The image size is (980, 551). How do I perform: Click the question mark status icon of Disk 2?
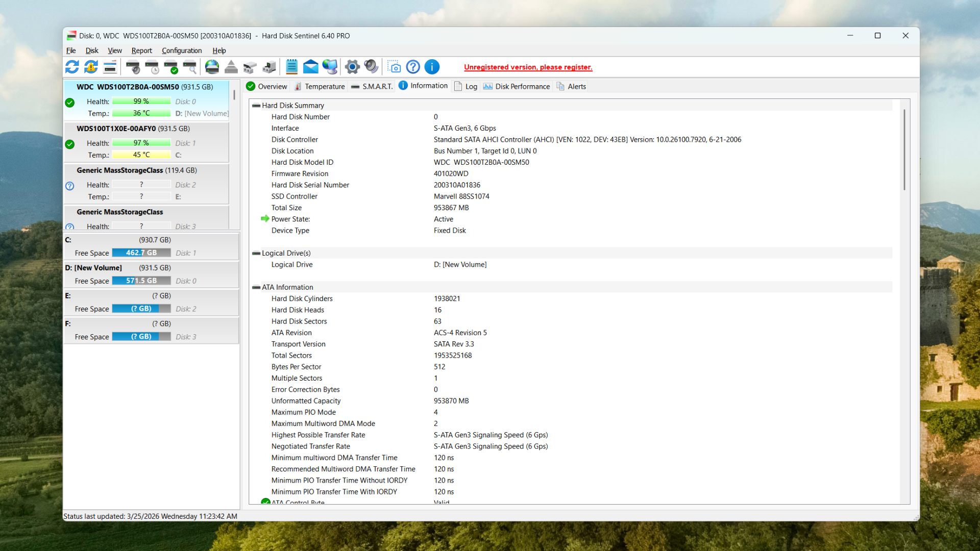tap(70, 186)
